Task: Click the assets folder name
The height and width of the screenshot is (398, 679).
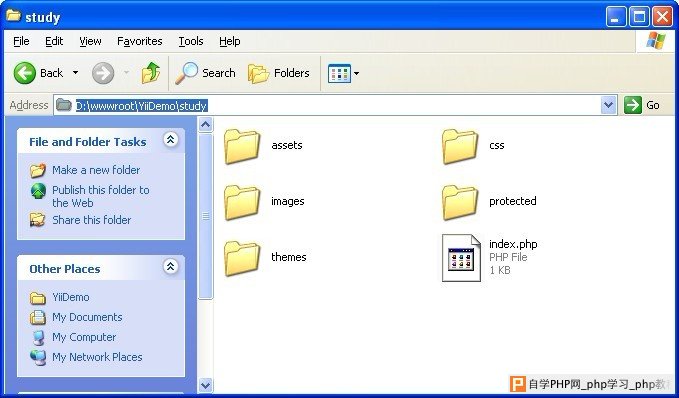Action: pyautogui.click(x=287, y=145)
